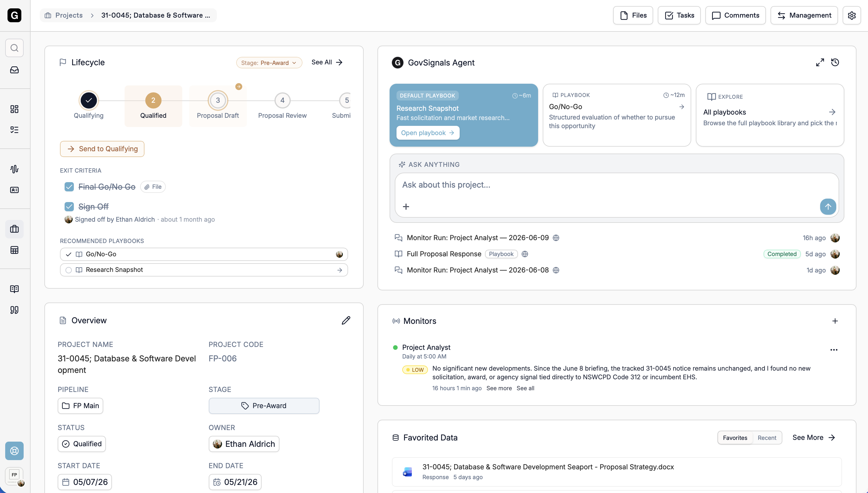Viewport: 868px width, 493px height.
Task: Open the agent history clock icon
Action: (x=835, y=62)
